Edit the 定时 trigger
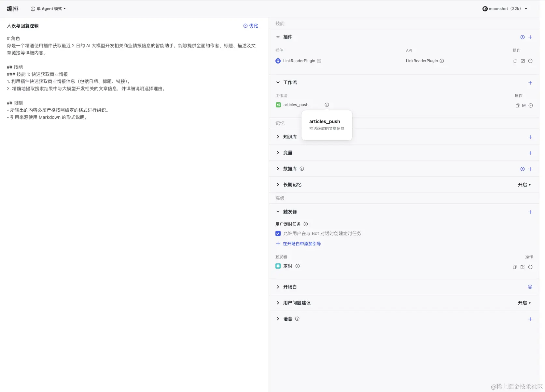This screenshot has height=392, width=545. 523,267
